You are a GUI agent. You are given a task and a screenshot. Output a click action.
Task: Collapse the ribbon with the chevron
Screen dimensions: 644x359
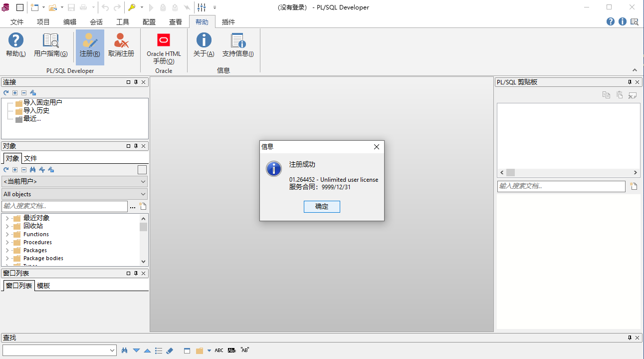(635, 70)
